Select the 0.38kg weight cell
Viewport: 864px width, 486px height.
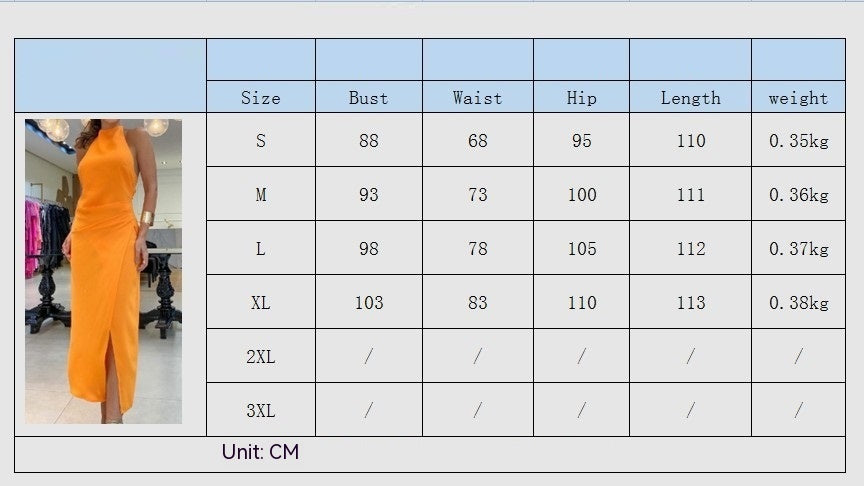pyautogui.click(x=798, y=303)
